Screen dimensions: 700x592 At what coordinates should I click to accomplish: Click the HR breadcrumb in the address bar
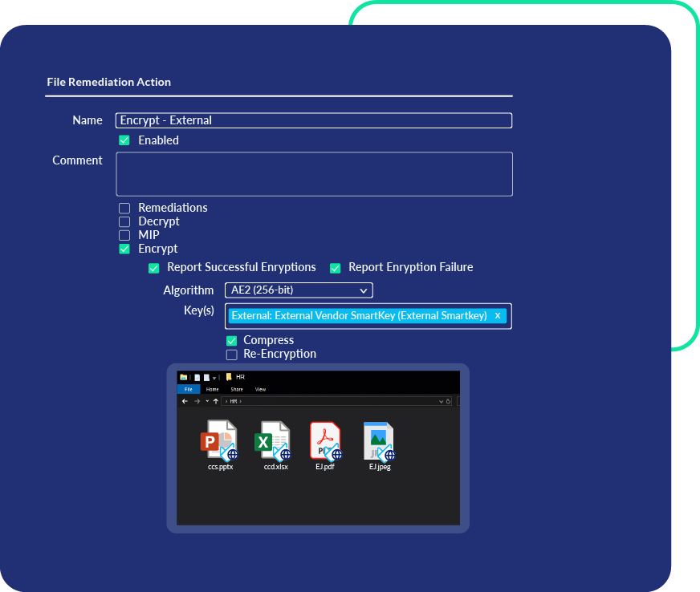tap(233, 401)
